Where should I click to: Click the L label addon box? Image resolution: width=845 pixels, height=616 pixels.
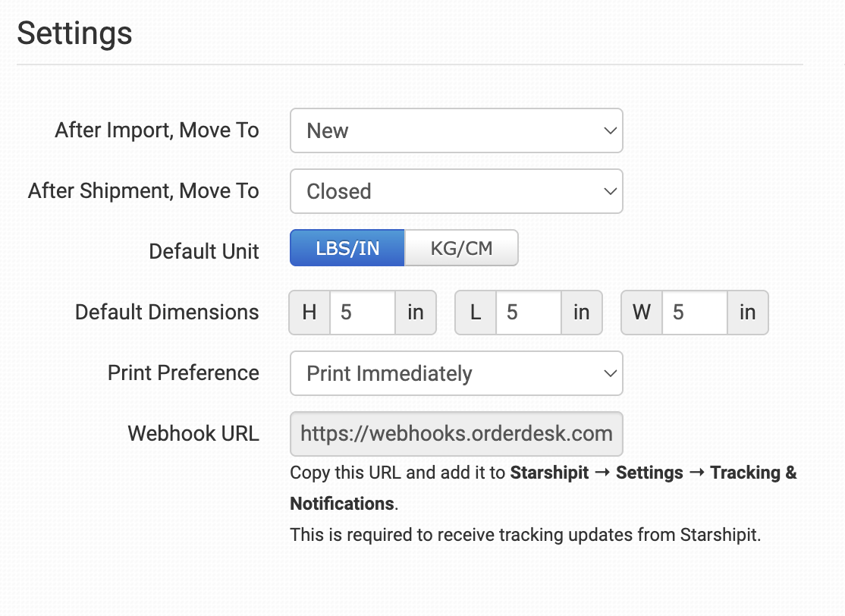pyautogui.click(x=476, y=313)
